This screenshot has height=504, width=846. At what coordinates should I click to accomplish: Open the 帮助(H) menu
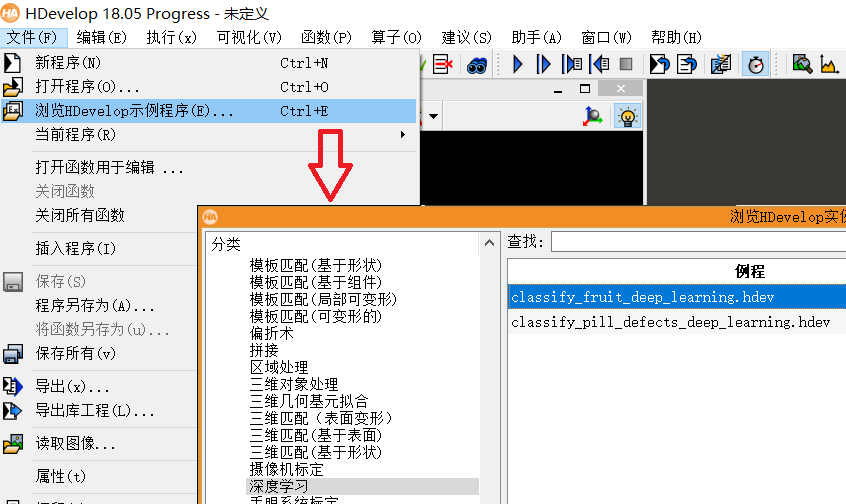tap(677, 37)
